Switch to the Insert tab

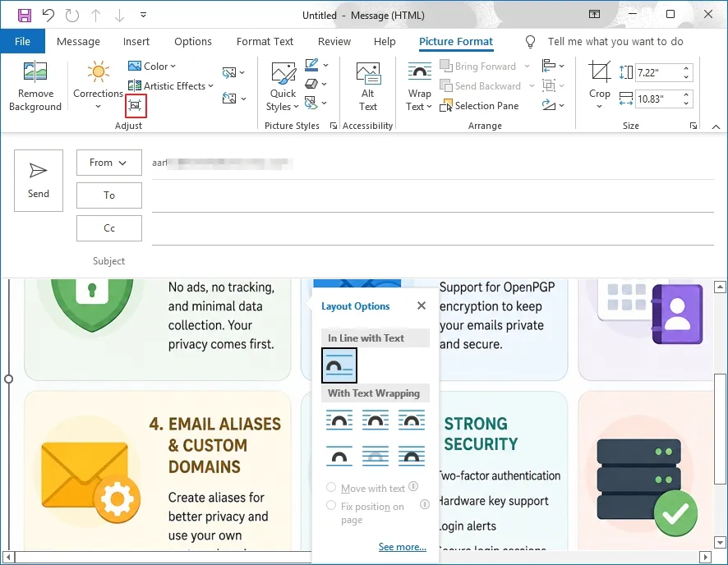(136, 41)
